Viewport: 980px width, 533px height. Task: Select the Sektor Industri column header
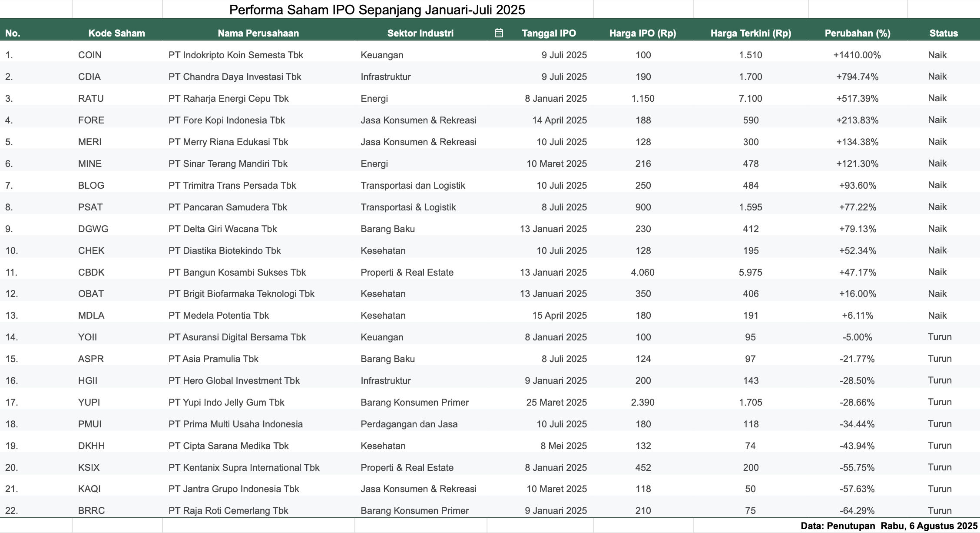[420, 33]
